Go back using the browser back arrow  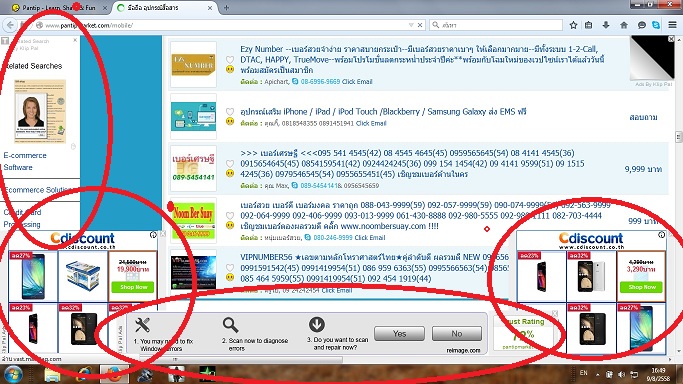pos(10,25)
